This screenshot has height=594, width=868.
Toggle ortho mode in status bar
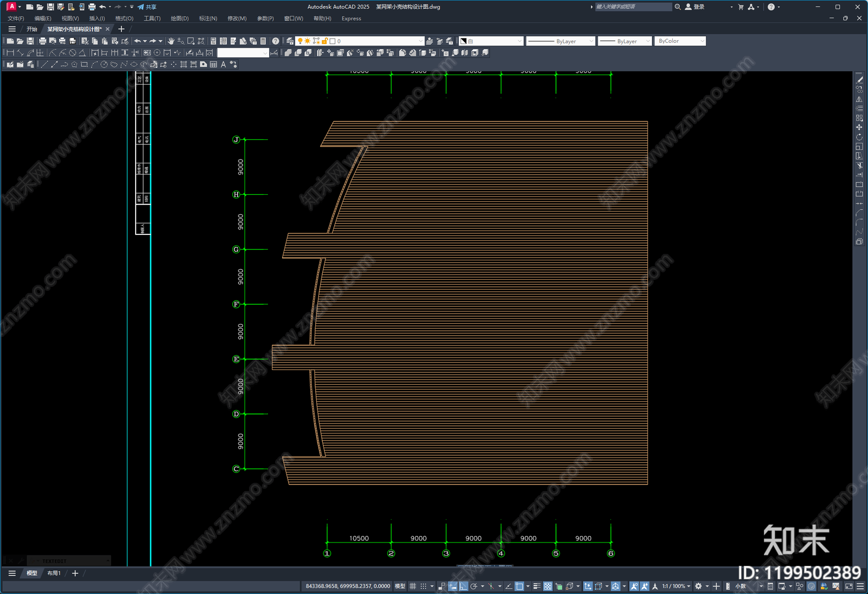coord(464,586)
